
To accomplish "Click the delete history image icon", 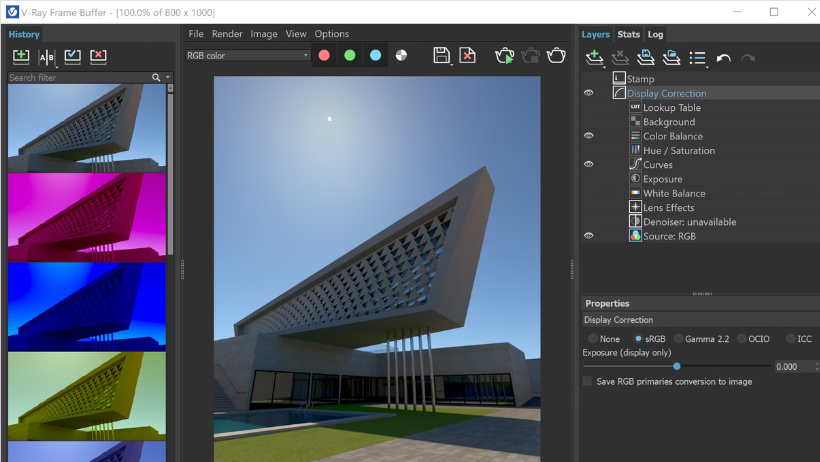I will click(98, 57).
